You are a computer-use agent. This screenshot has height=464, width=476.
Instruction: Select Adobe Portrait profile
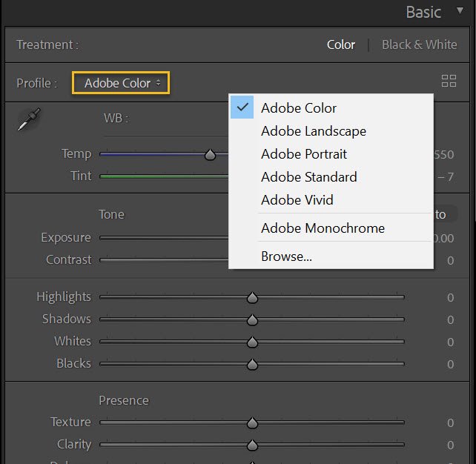coord(304,154)
